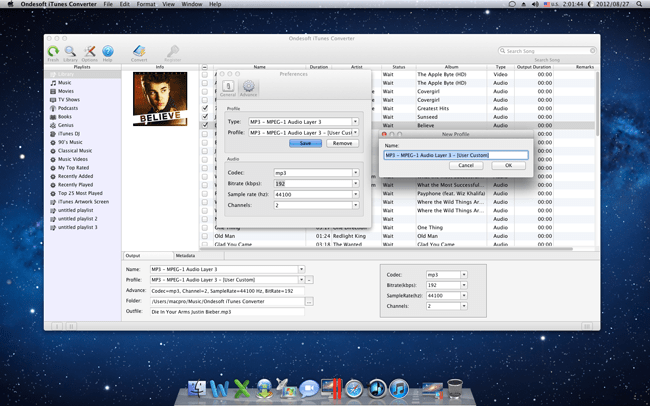Select Top 25 Most Played playlist
This screenshot has height=406, width=650.
click(x=80, y=193)
